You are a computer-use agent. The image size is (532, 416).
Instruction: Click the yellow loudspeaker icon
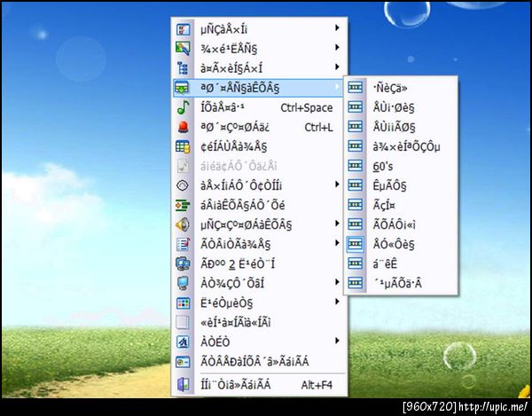point(183,224)
